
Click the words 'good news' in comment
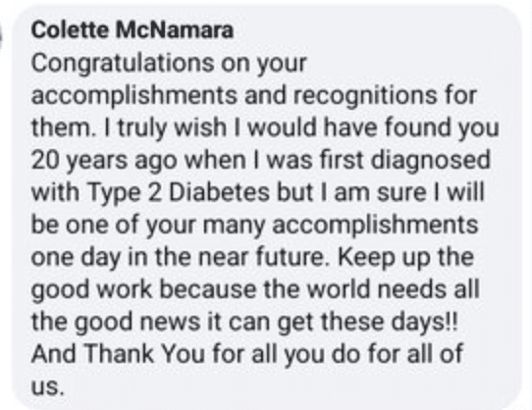(137, 323)
